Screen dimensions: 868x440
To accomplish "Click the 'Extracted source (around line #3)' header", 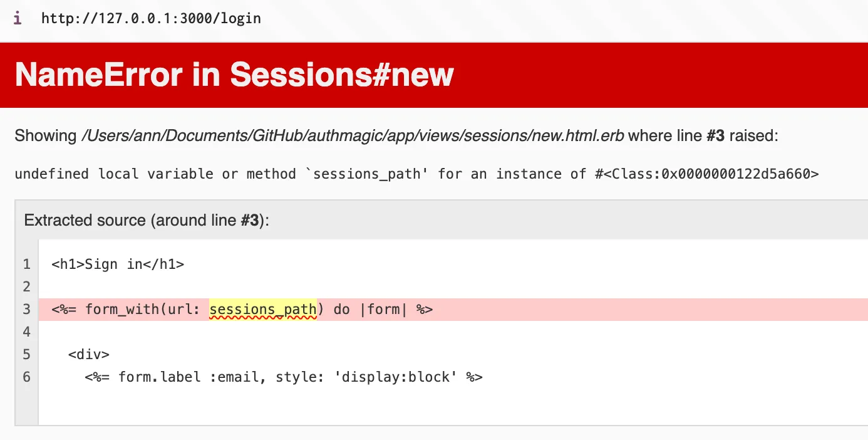I will tap(147, 220).
